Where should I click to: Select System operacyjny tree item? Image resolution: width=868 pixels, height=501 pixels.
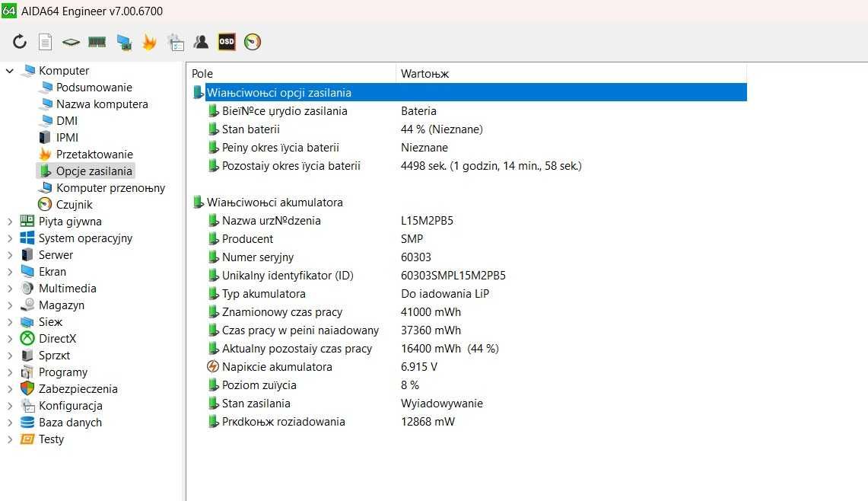point(85,238)
